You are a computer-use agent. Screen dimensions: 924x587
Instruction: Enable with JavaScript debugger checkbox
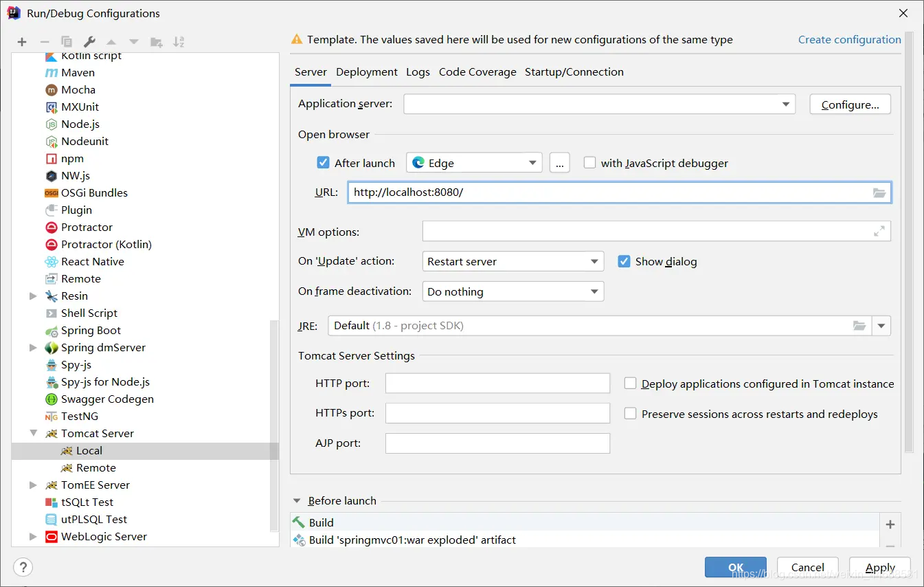pyautogui.click(x=589, y=163)
